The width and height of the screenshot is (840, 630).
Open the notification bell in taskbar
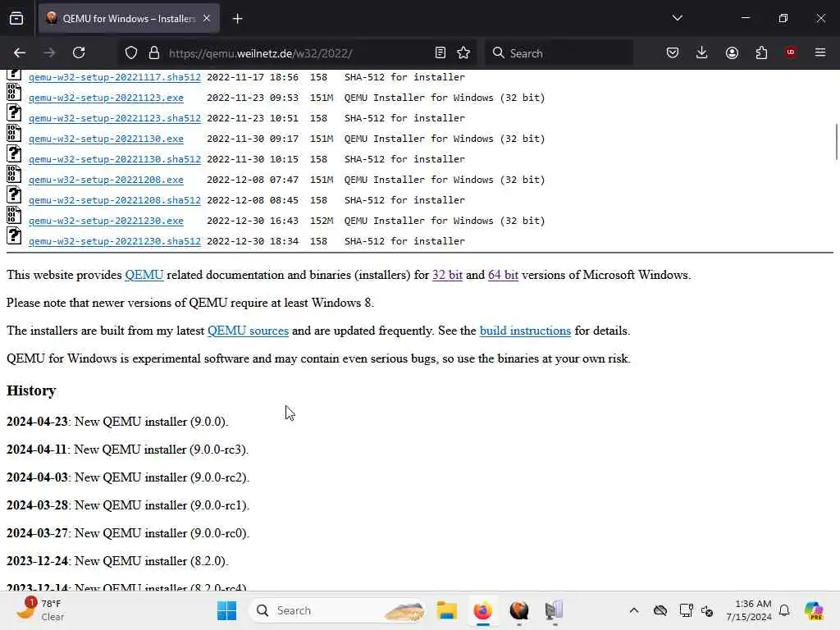[784, 610]
